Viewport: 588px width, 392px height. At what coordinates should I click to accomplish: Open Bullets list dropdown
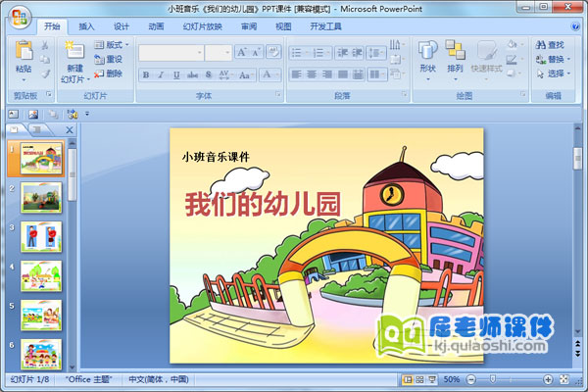point(299,53)
